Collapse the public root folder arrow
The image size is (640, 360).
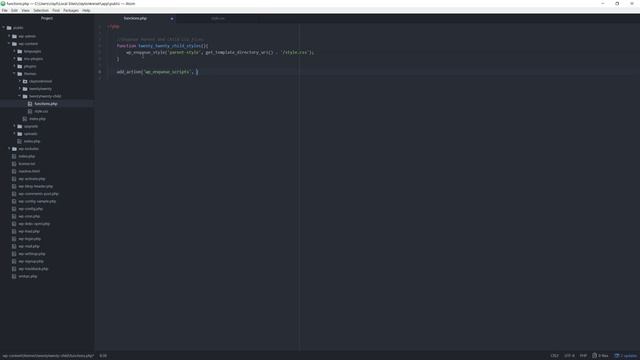4,28
